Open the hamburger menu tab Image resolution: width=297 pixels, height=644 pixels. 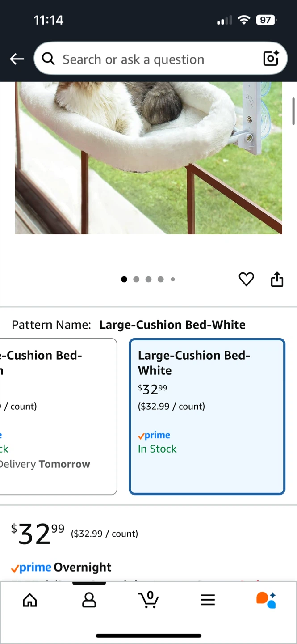click(208, 600)
